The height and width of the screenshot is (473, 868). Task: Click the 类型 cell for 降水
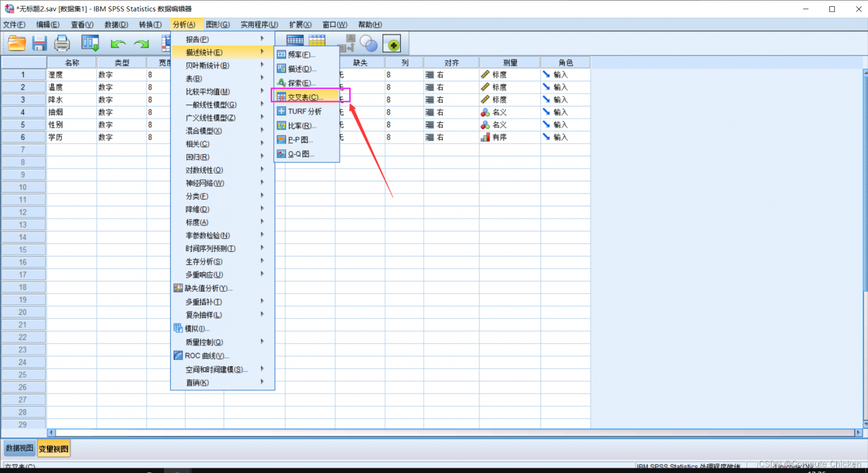pyautogui.click(x=122, y=100)
